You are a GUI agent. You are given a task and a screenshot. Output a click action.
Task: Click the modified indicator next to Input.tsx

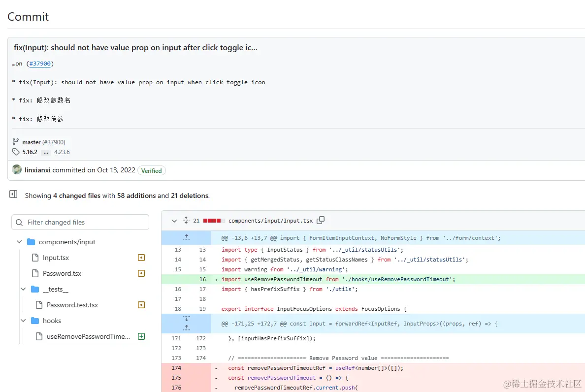pyautogui.click(x=141, y=258)
